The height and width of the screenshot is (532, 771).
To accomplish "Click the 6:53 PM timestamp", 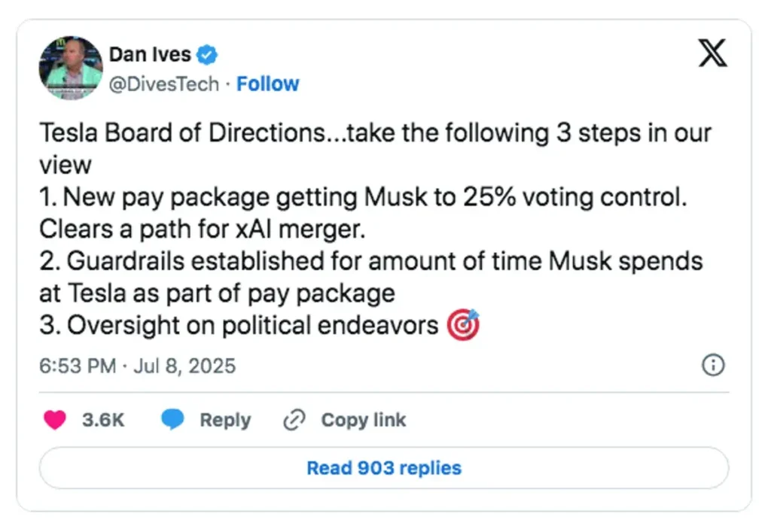I will (78, 366).
